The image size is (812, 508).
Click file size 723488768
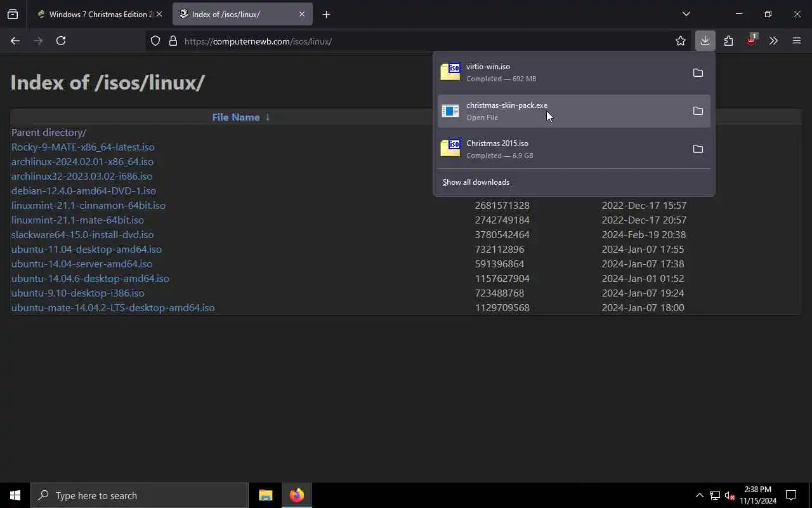pos(500,293)
